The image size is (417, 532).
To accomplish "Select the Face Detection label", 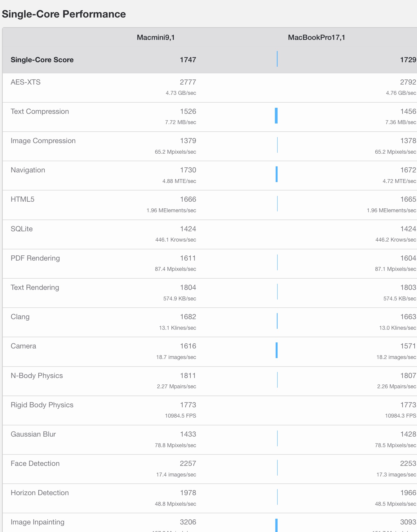I will coord(35,463).
